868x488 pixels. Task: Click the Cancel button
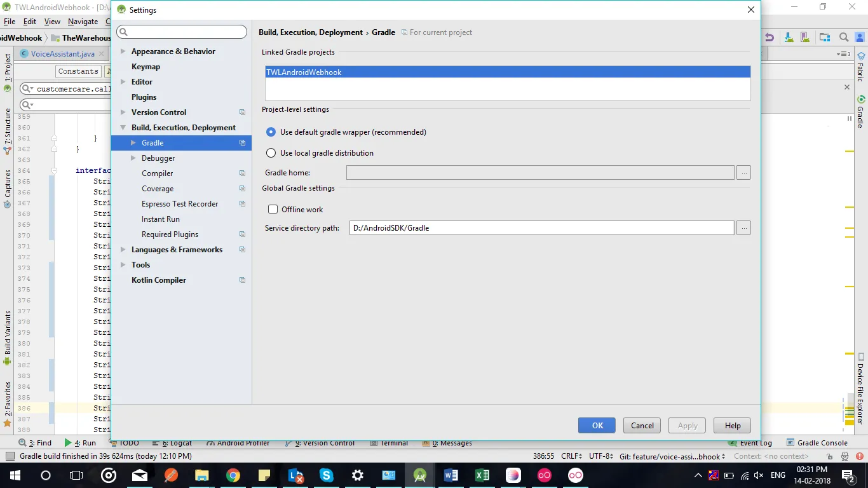(642, 426)
